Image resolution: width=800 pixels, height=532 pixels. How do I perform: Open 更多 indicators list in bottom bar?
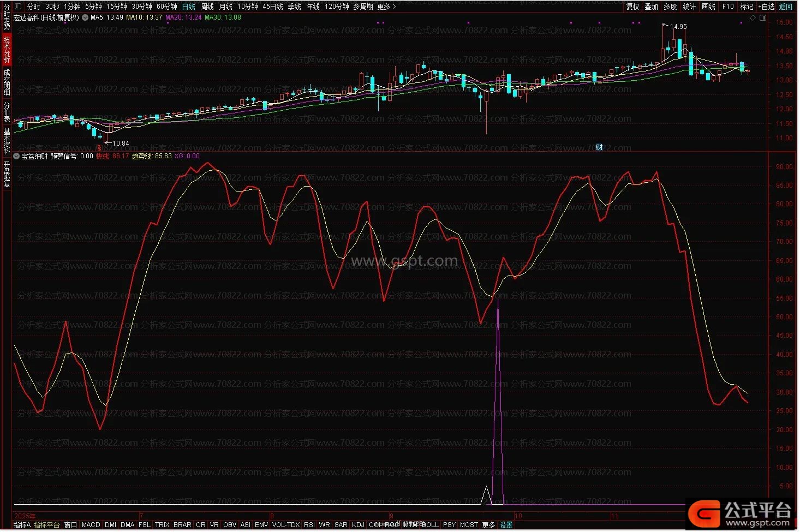(488, 525)
